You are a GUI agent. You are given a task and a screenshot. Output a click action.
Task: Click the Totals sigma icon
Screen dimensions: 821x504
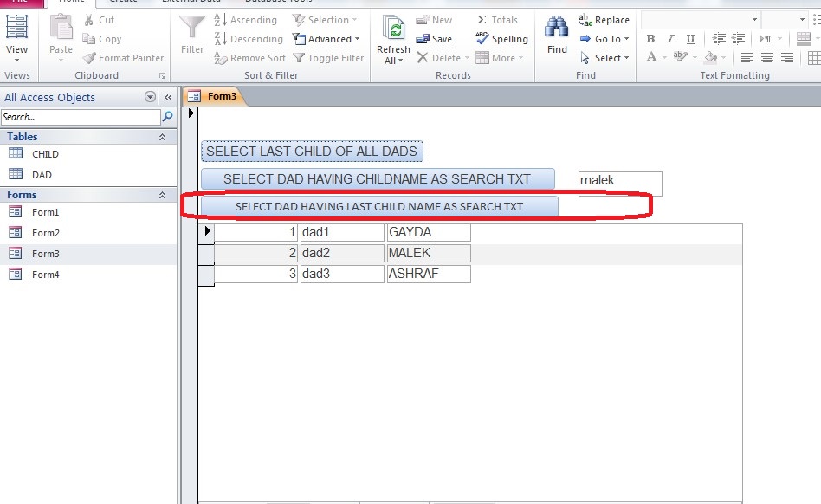pos(482,20)
